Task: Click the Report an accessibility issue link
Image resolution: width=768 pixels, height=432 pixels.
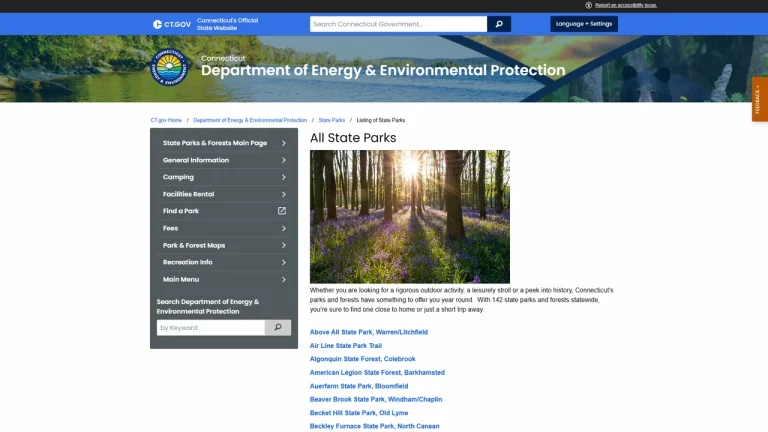Action: [625, 5]
